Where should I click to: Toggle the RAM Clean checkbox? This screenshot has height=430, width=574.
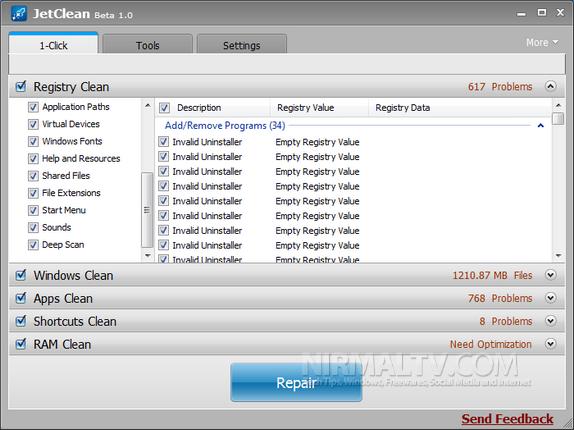click(21, 344)
